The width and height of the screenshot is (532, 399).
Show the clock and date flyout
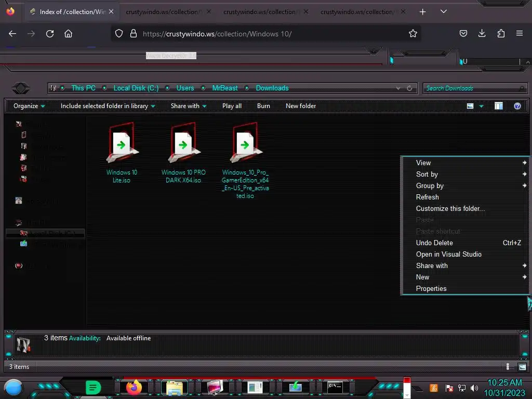coord(505,388)
